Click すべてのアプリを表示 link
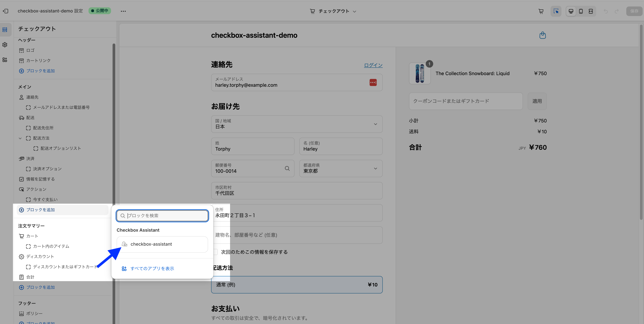Viewport: 644px width, 324px height. (x=152, y=269)
